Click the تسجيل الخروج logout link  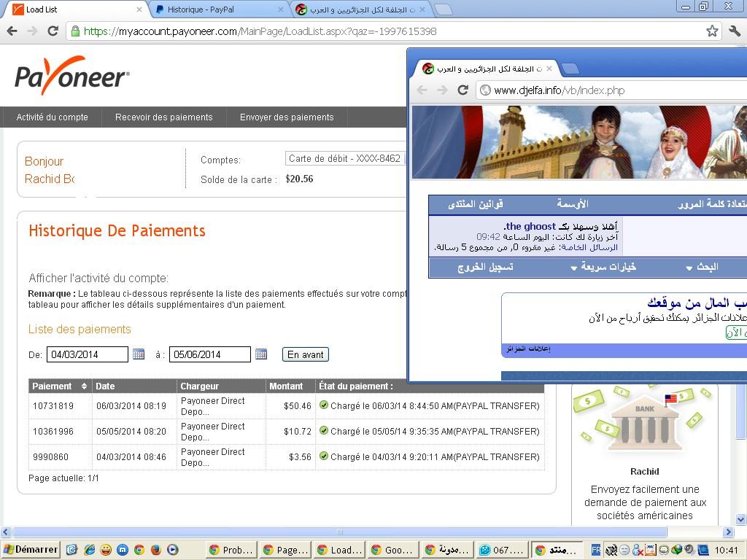[485, 267]
